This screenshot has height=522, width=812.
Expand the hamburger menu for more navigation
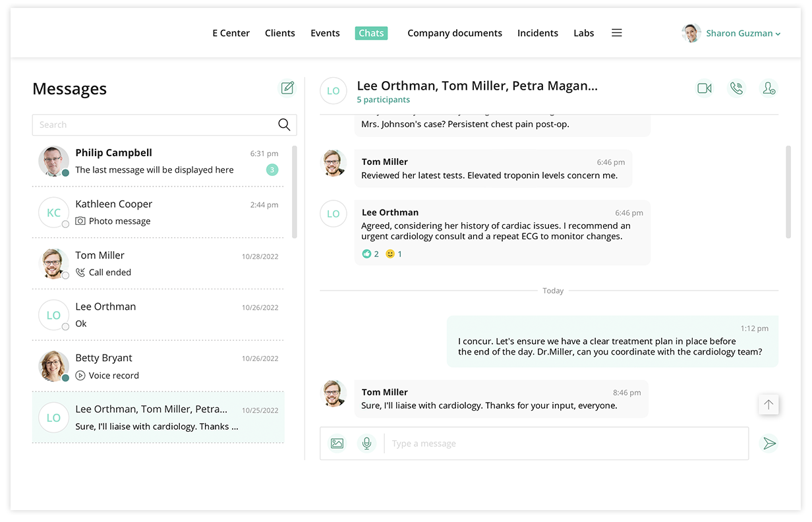click(616, 33)
